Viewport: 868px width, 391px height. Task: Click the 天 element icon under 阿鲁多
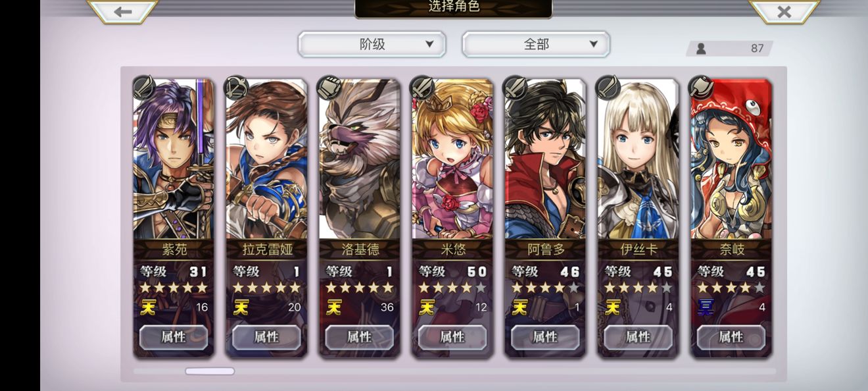pyautogui.click(x=520, y=307)
